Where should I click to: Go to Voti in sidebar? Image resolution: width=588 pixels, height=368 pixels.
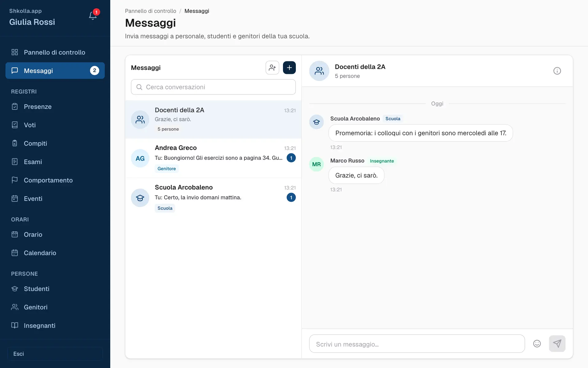click(55, 125)
